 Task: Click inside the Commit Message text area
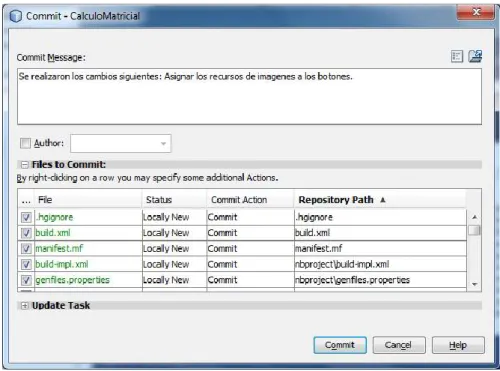pos(249,97)
